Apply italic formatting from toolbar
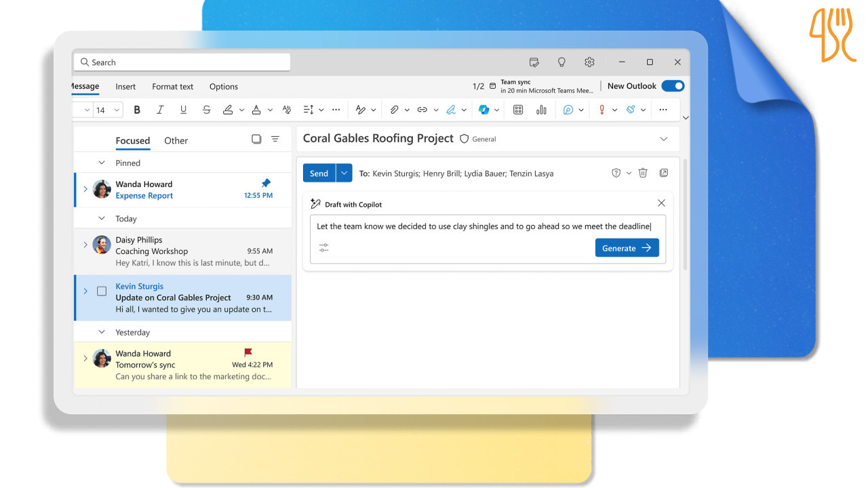868x488 pixels. pyautogui.click(x=160, y=110)
